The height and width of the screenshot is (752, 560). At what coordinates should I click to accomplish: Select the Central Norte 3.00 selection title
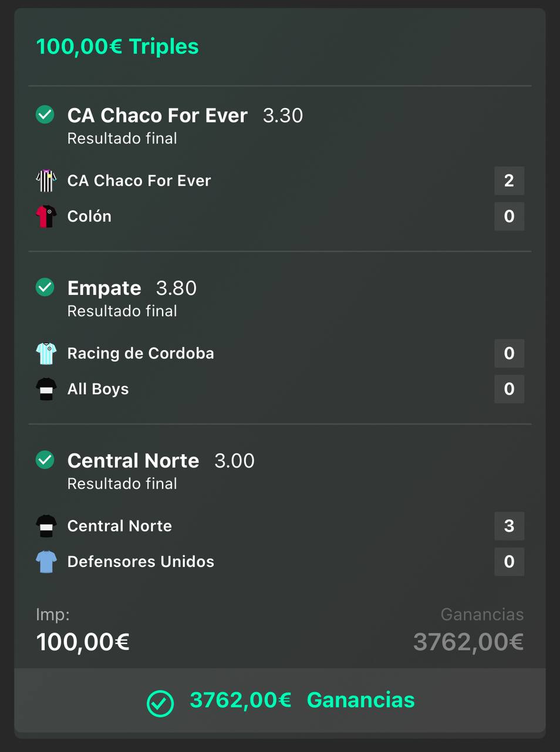click(161, 461)
